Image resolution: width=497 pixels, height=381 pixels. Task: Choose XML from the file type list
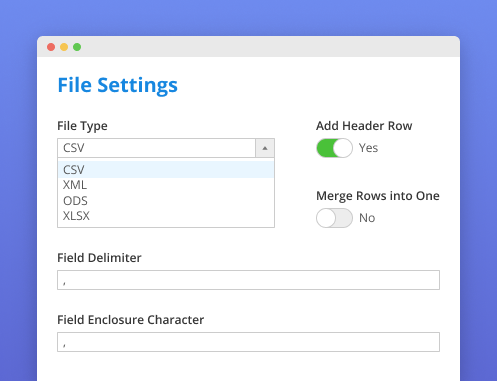(166, 185)
